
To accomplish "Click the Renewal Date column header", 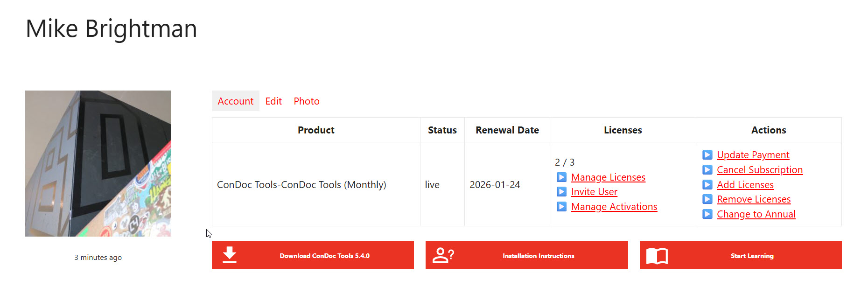I will pyautogui.click(x=507, y=130).
